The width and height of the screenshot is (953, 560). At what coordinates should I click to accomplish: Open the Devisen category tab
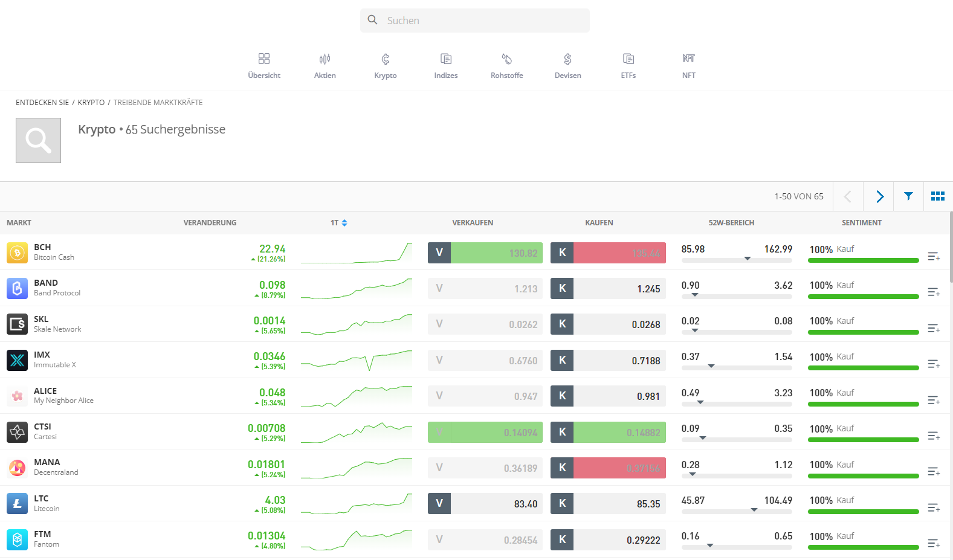(x=568, y=66)
